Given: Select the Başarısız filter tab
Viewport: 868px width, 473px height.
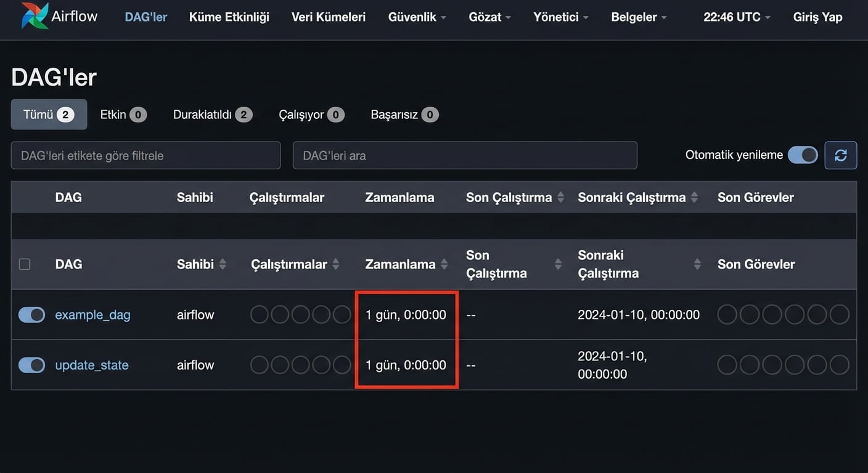Looking at the screenshot, I should (404, 114).
